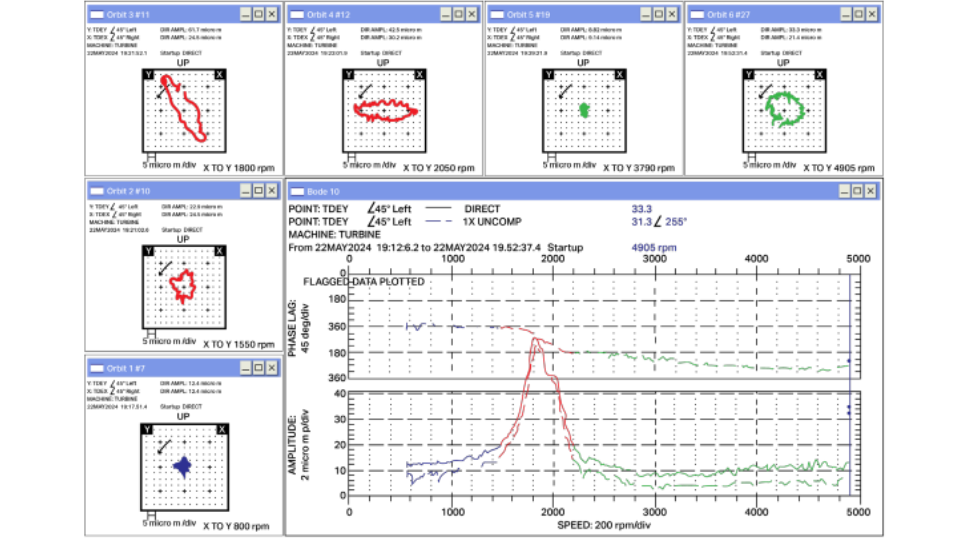Select the Orbit 4 #12 title bar

(x=370, y=15)
